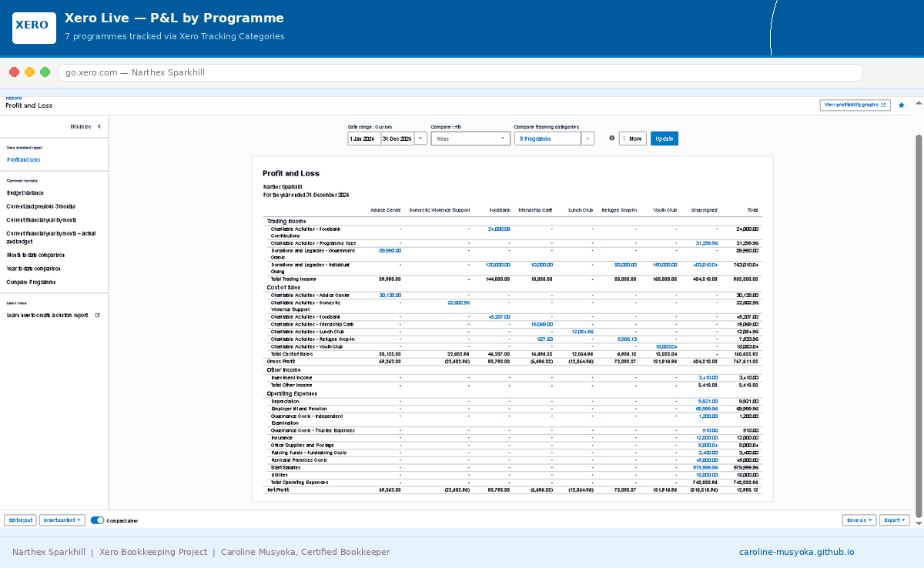This screenshot has width=924, height=568.
Task: Click the start date field 1 Jan 2024
Action: (364, 139)
